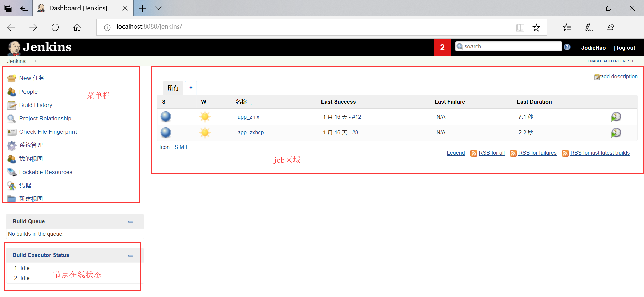The width and height of the screenshot is (644, 297).
Task: Click the sunny weather icon for app_zhix
Action: 205,117
